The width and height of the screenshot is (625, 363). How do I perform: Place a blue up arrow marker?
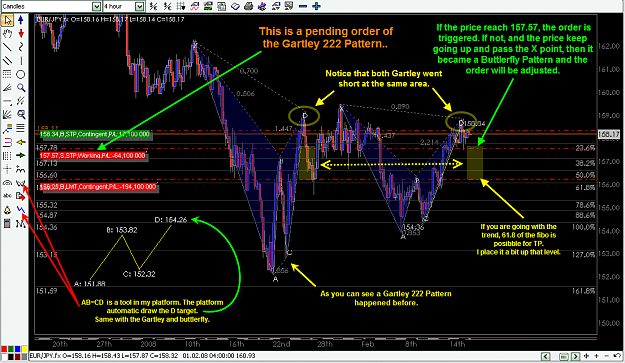pyautogui.click(x=21, y=20)
